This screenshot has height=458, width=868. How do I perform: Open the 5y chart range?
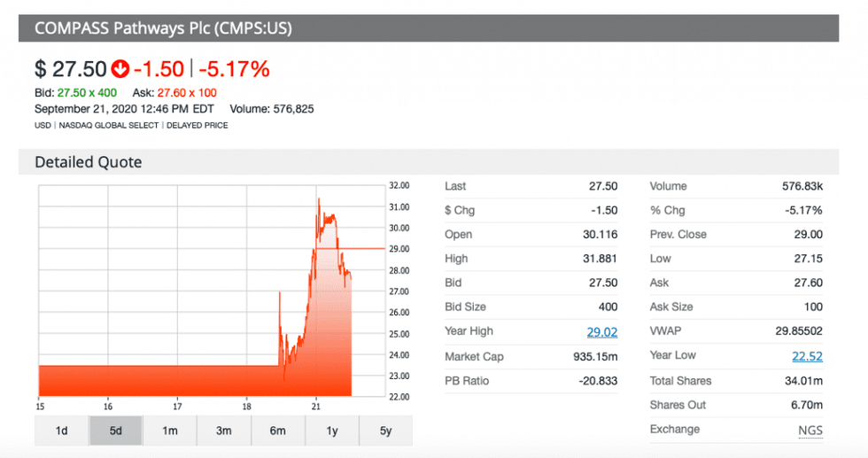click(x=385, y=431)
